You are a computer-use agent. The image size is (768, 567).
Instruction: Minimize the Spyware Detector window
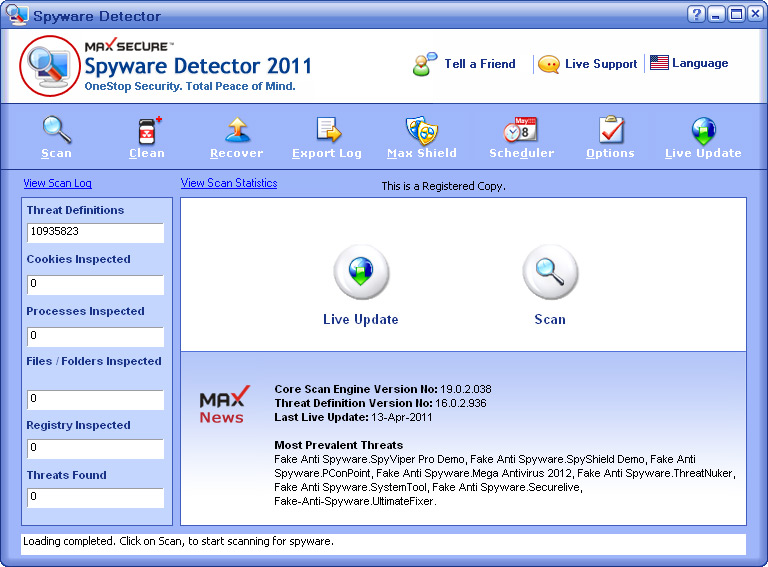click(716, 14)
